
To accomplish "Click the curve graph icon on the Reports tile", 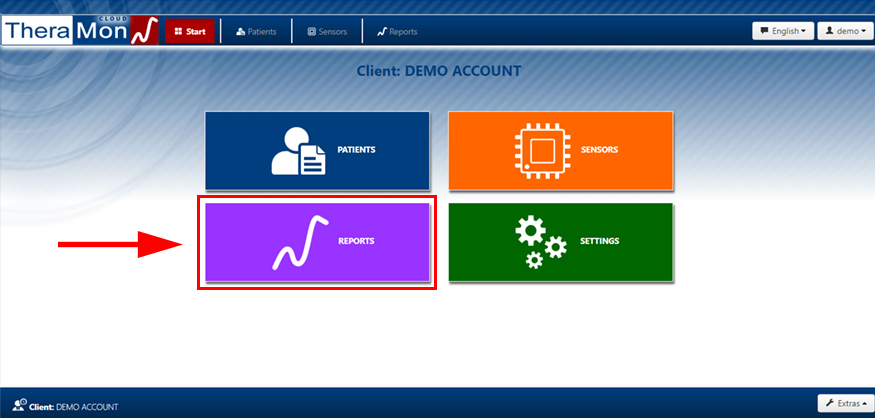I will [x=300, y=243].
